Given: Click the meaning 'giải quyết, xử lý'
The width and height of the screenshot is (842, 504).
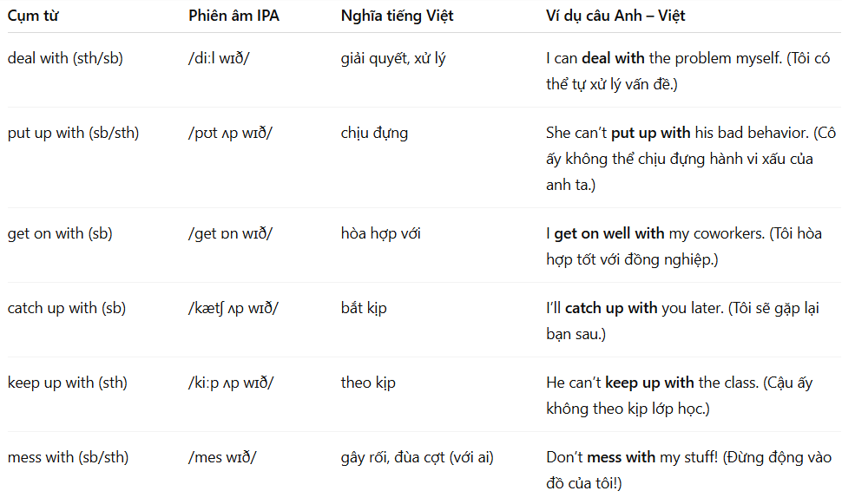Looking at the screenshot, I should pos(393,58).
